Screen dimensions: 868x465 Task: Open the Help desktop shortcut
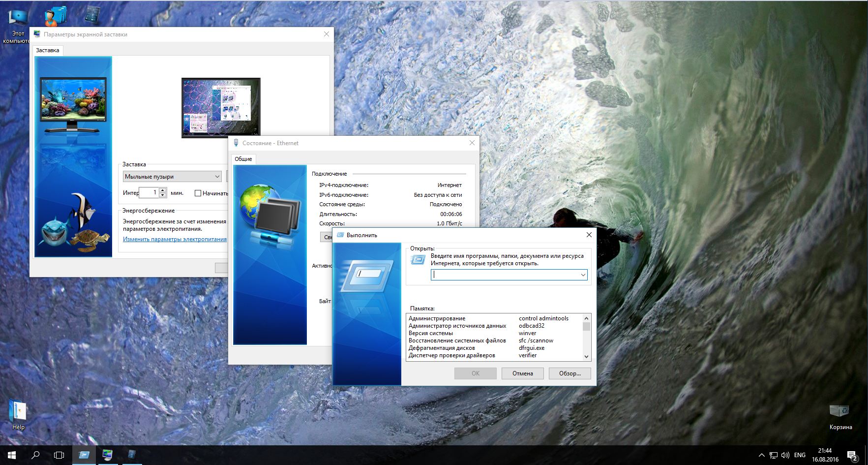pos(18,412)
